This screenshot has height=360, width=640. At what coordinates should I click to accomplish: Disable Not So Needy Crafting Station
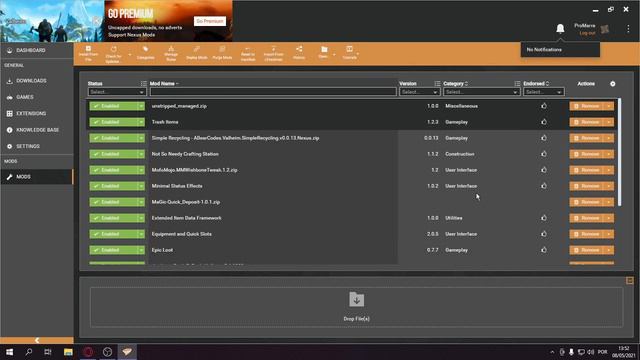[113, 154]
